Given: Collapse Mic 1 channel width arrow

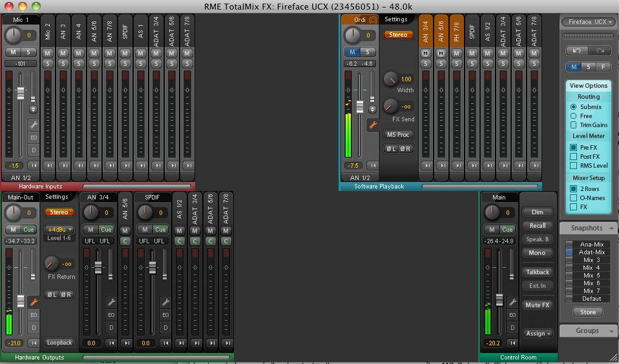Looking at the screenshot, I should tap(34, 166).
